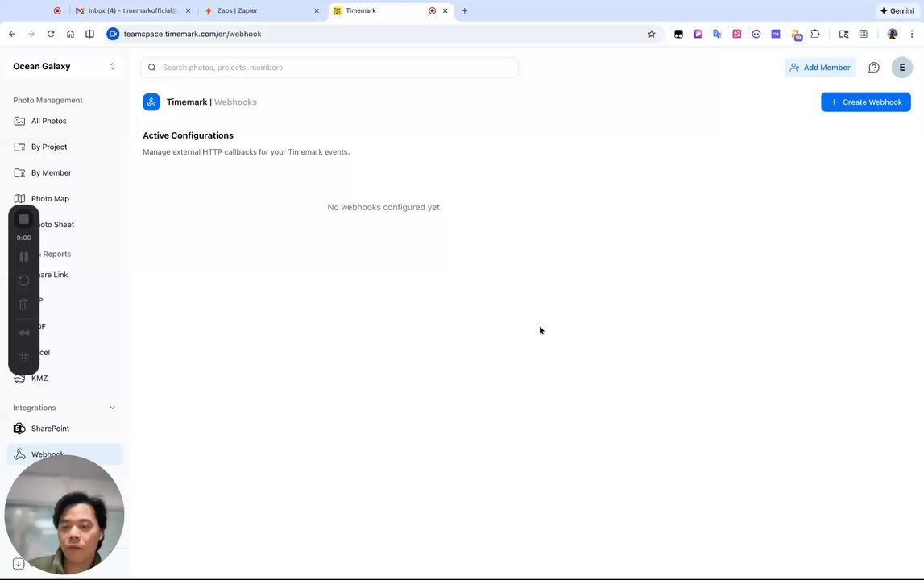Go back in browser history

click(12, 34)
